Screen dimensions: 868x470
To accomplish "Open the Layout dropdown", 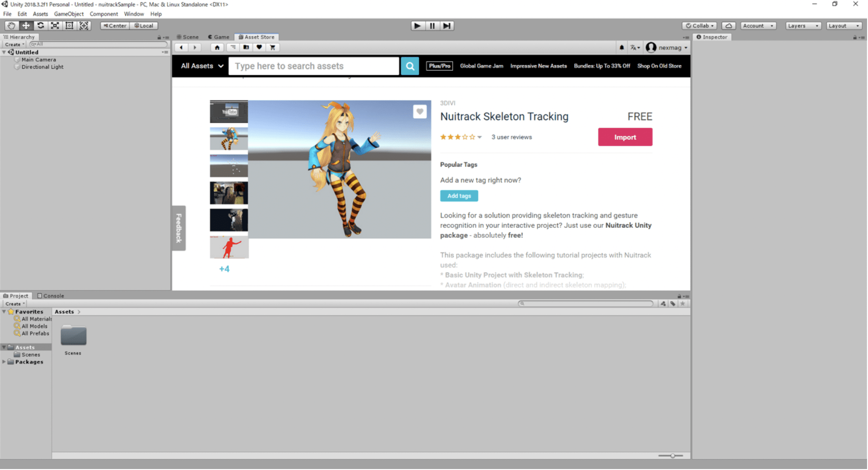I will (x=844, y=26).
